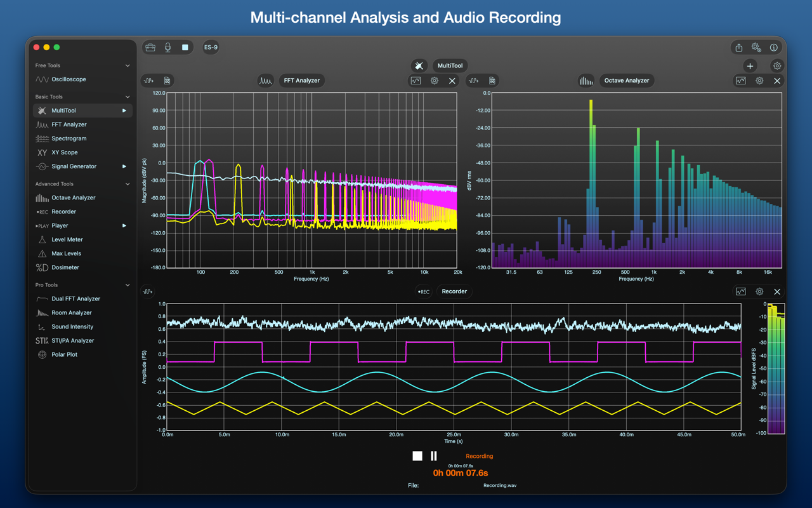Pause the recording
The image size is (812, 508).
434,456
